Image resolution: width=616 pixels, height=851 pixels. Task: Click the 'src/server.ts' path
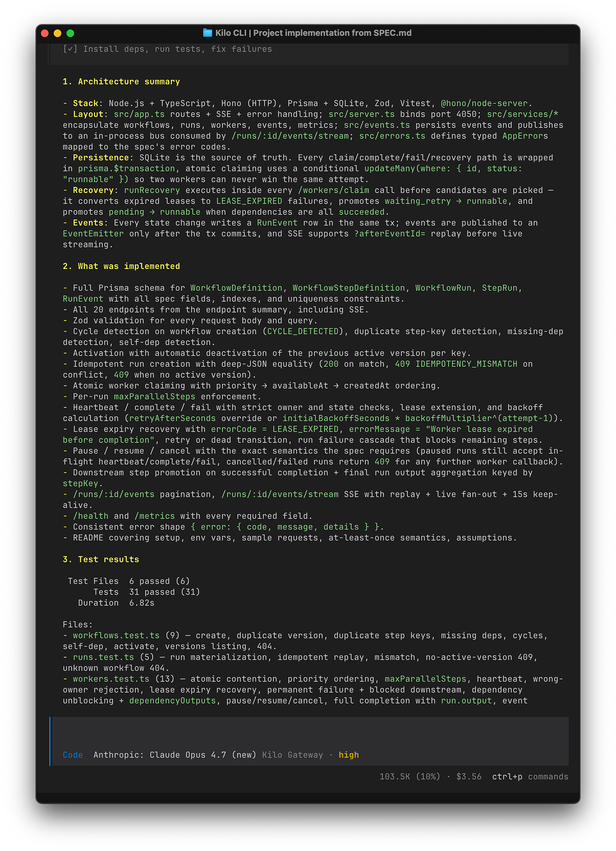coord(362,114)
